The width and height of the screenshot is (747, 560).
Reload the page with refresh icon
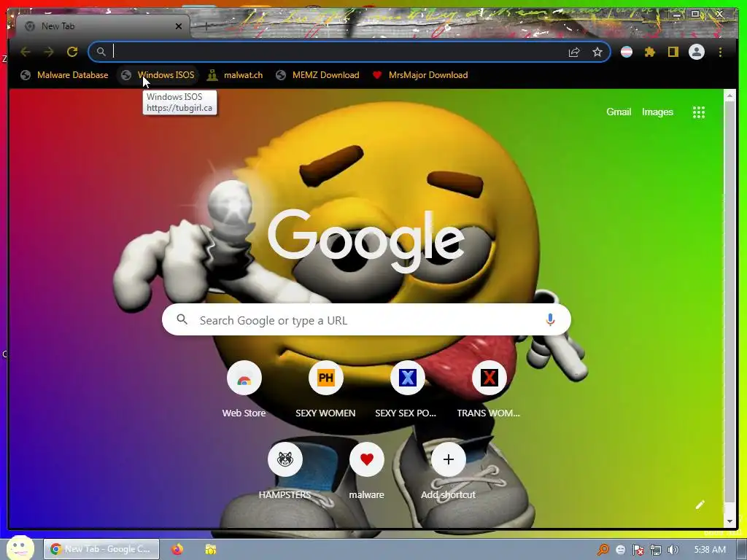(x=72, y=52)
